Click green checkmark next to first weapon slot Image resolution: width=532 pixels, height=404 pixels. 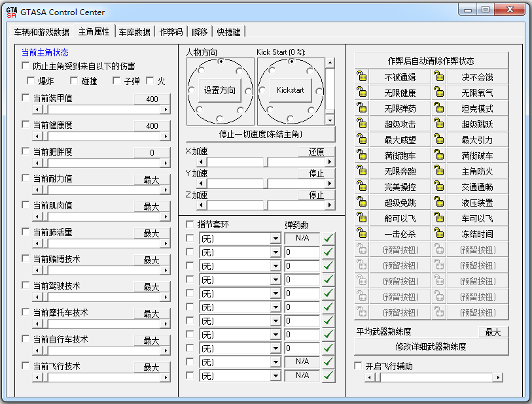pos(328,238)
